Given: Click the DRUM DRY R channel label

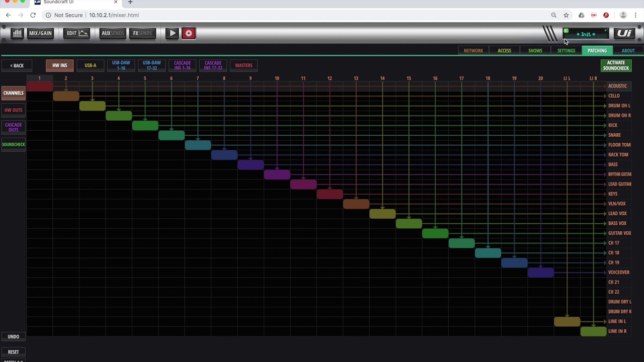Looking at the screenshot, I should click(619, 312).
